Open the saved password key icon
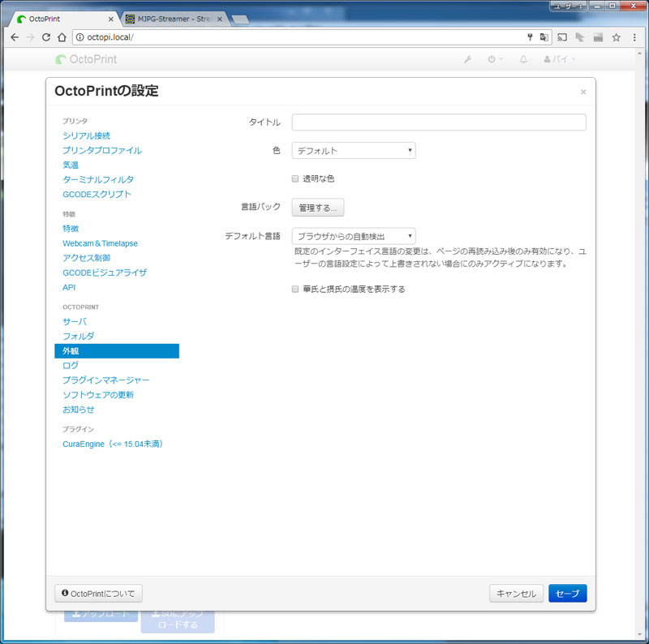The height and width of the screenshot is (644, 649). tap(530, 37)
